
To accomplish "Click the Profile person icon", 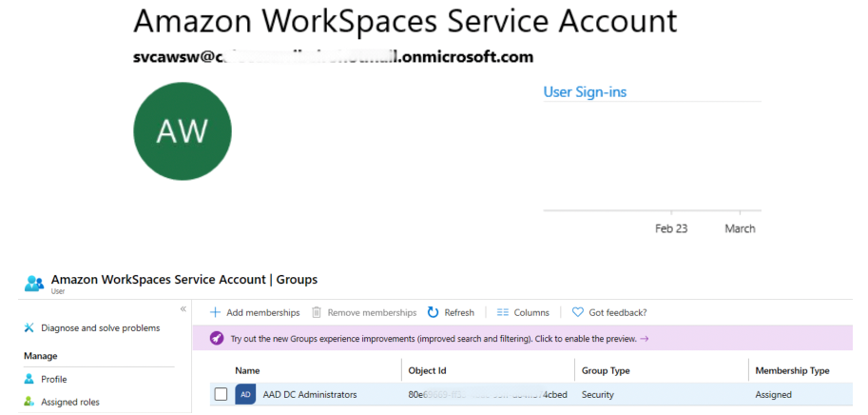I will (x=29, y=379).
